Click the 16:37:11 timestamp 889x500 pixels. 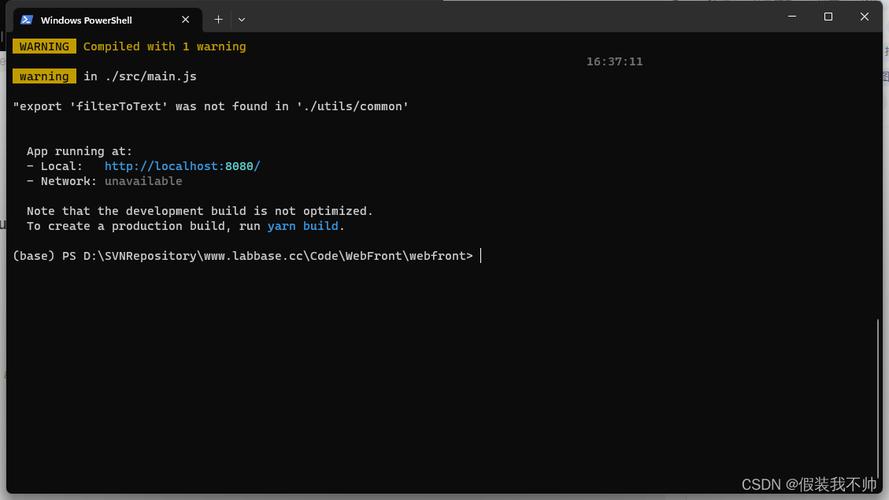[614, 62]
